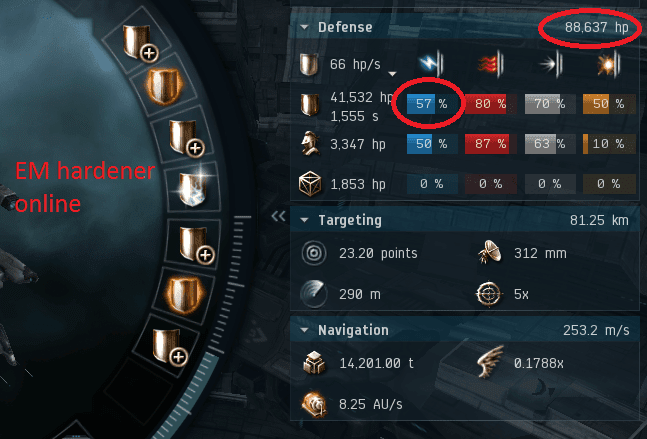This screenshot has height=439, width=647.
Task: Click the warp speed icon next to 8.25 AU/s
Action: click(x=314, y=404)
